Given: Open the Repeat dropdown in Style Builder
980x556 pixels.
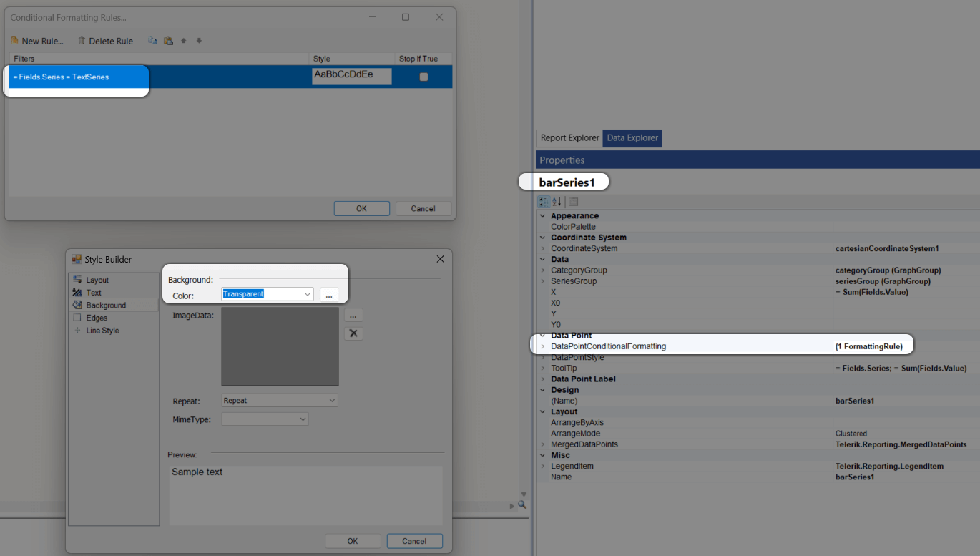Looking at the screenshot, I should pos(331,399).
